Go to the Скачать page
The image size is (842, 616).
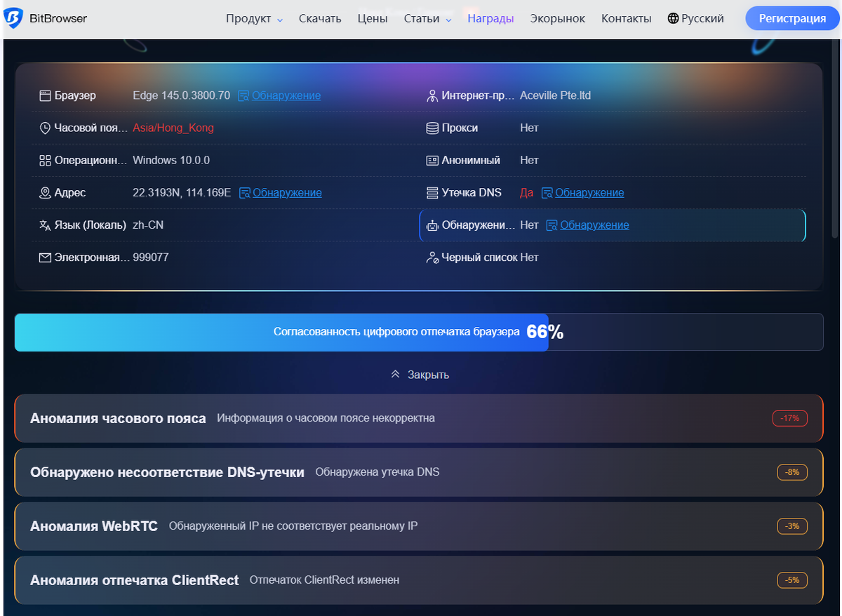320,19
